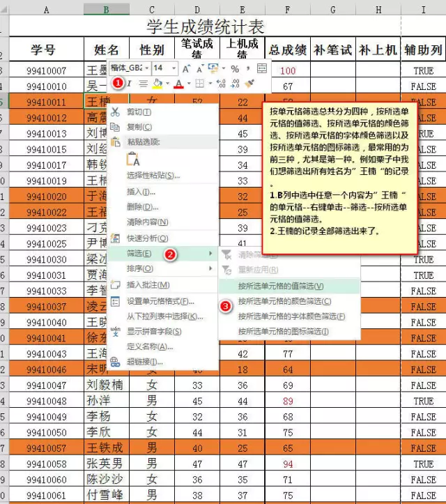Image resolution: width=446 pixels, height=504 pixels.
Task: Select cell with ID 99410007
Action: (x=47, y=70)
